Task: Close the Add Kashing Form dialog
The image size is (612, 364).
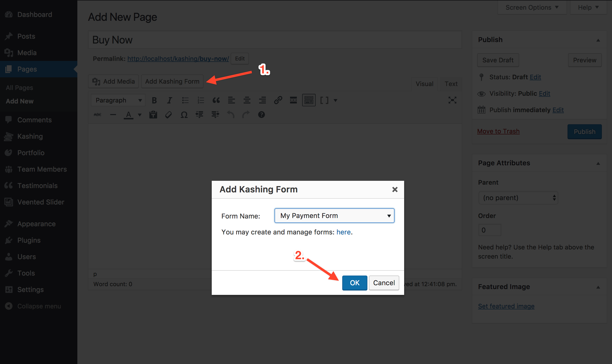Action: click(x=395, y=189)
